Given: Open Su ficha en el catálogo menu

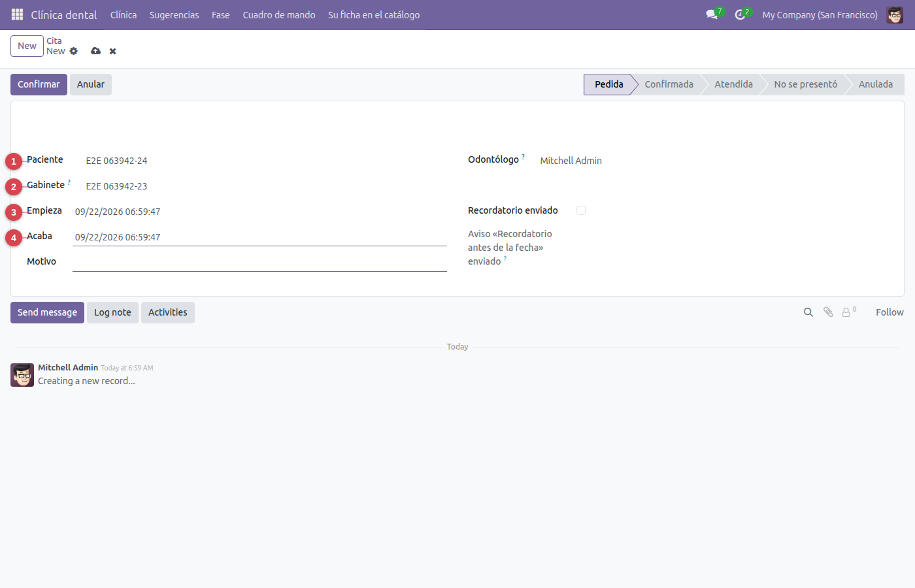Looking at the screenshot, I should coord(374,14).
